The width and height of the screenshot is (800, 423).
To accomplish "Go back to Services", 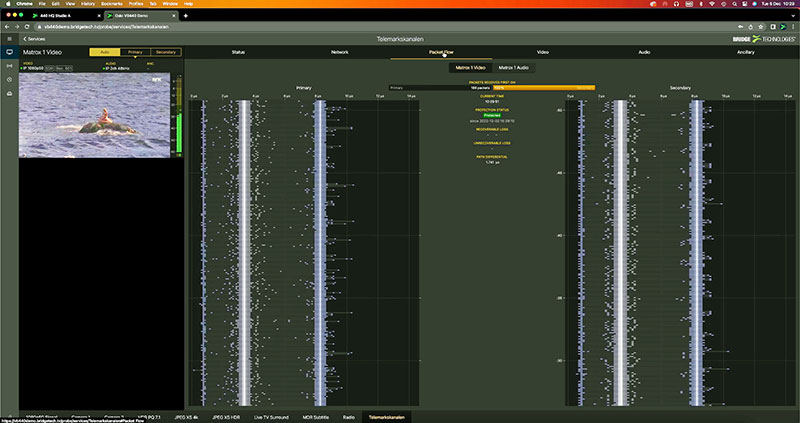I will (34, 39).
